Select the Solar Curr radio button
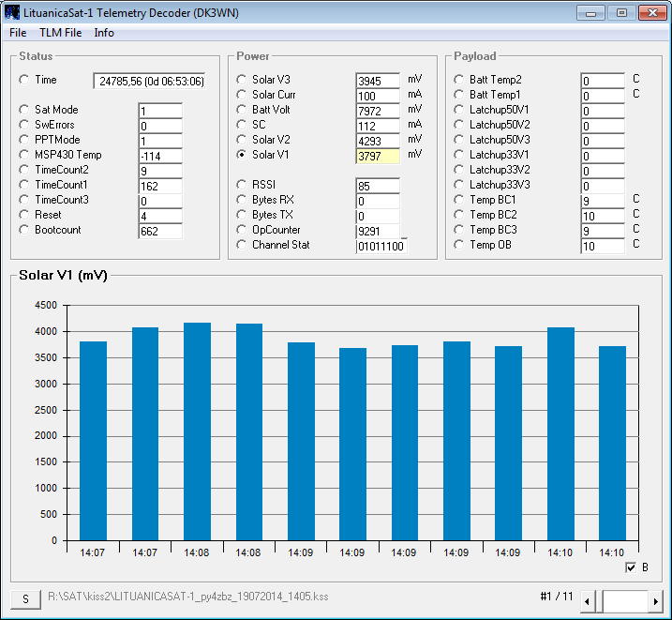 pos(242,95)
